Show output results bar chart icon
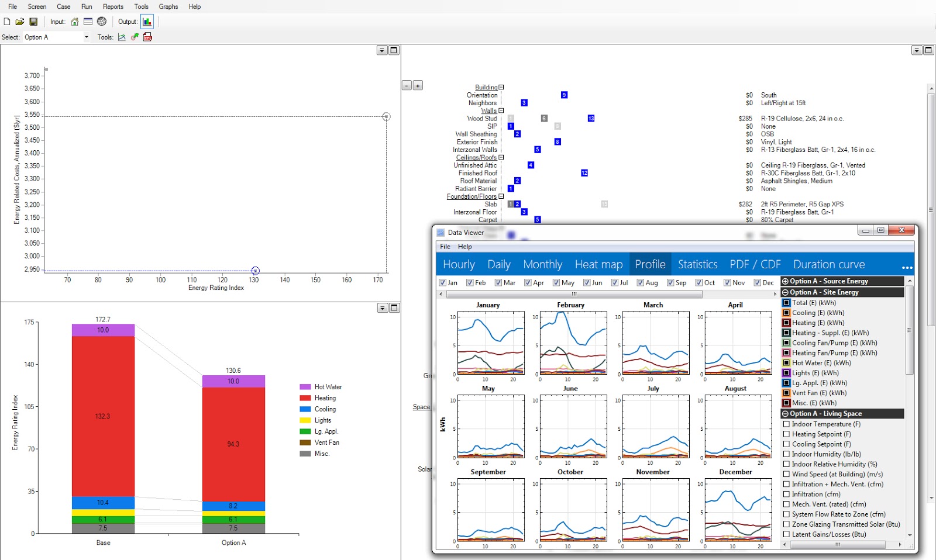Image resolution: width=936 pixels, height=560 pixels. pyautogui.click(x=147, y=22)
